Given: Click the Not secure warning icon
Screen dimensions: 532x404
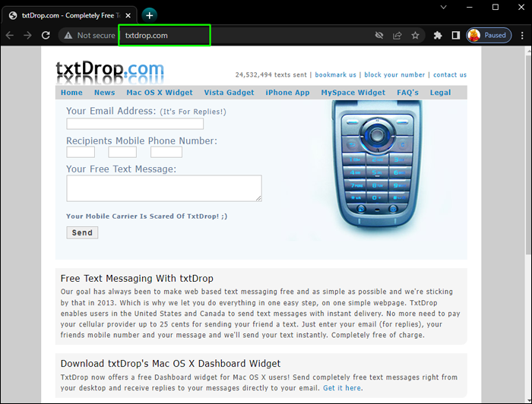Looking at the screenshot, I should click(68, 35).
